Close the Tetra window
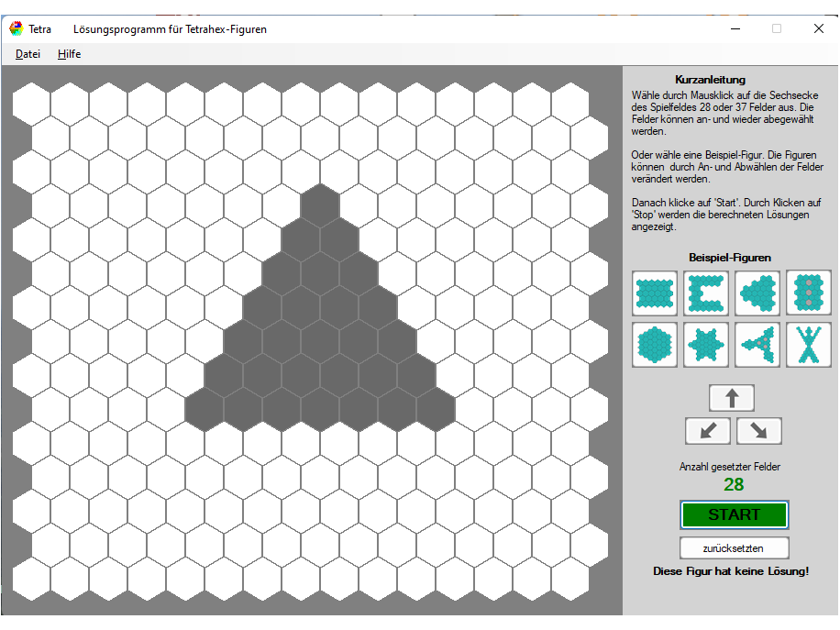840x630 pixels. click(x=819, y=29)
